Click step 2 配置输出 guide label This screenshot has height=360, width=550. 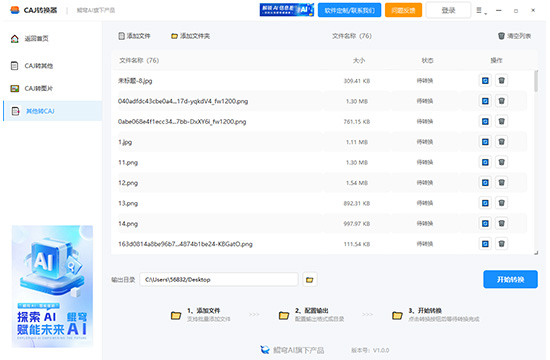(x=312, y=311)
